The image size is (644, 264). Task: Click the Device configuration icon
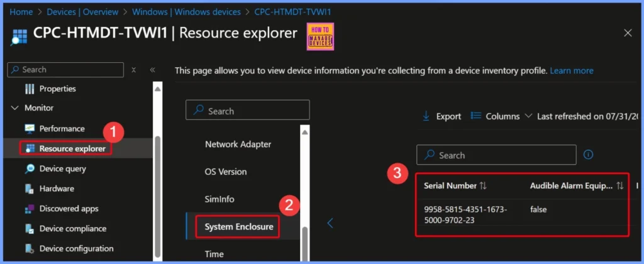click(x=30, y=249)
